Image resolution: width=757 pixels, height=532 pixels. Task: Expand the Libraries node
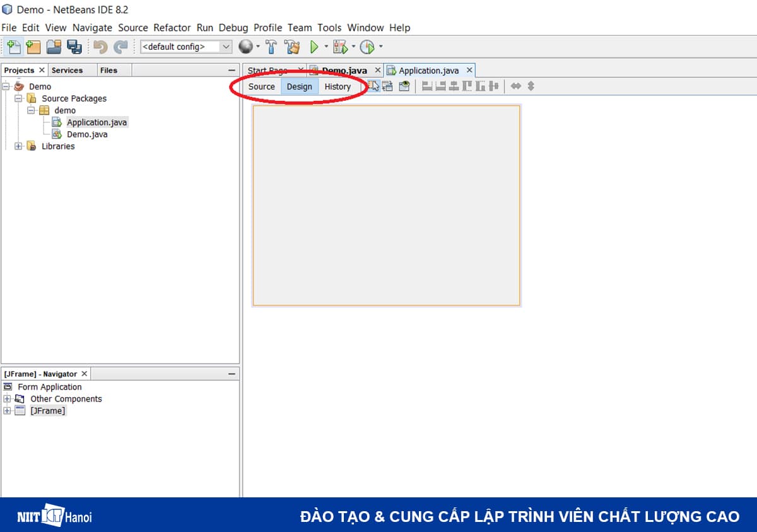click(18, 146)
